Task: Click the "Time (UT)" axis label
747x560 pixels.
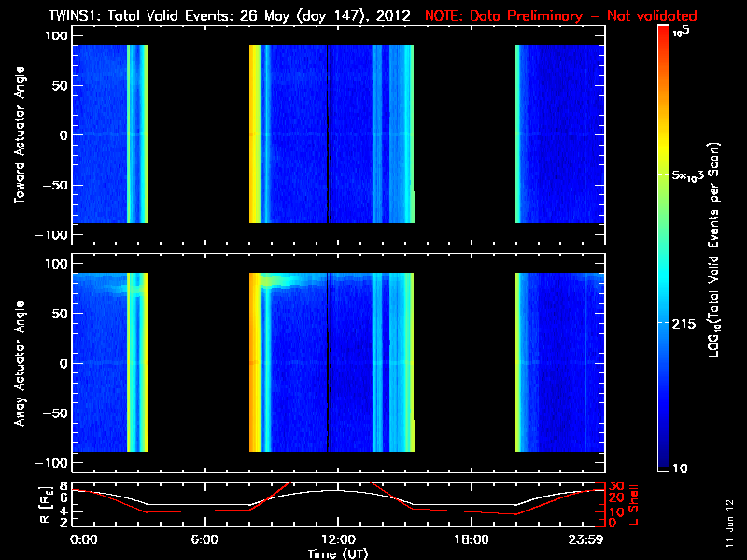Action: click(338, 553)
